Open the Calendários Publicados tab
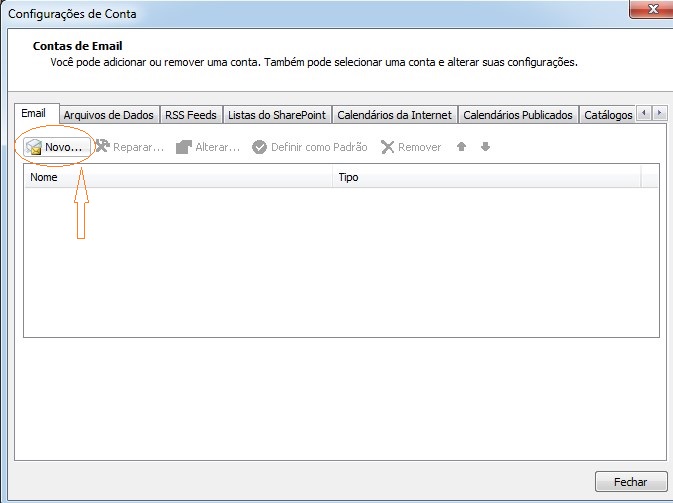The image size is (673, 503). (x=518, y=115)
